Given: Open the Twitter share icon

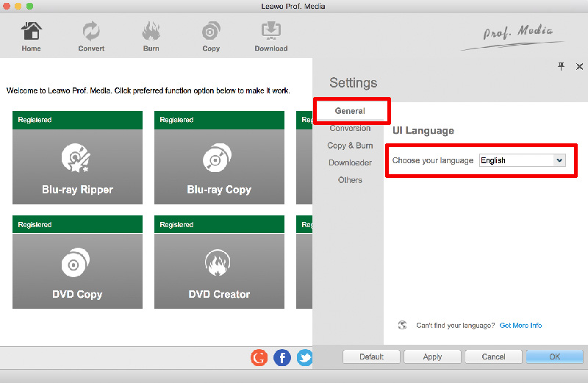Looking at the screenshot, I should pos(304,357).
